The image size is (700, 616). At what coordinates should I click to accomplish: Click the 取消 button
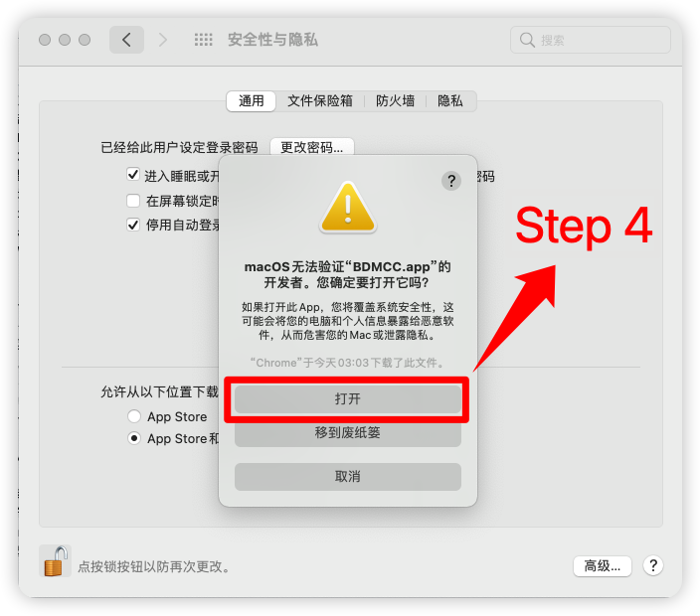coord(348,476)
